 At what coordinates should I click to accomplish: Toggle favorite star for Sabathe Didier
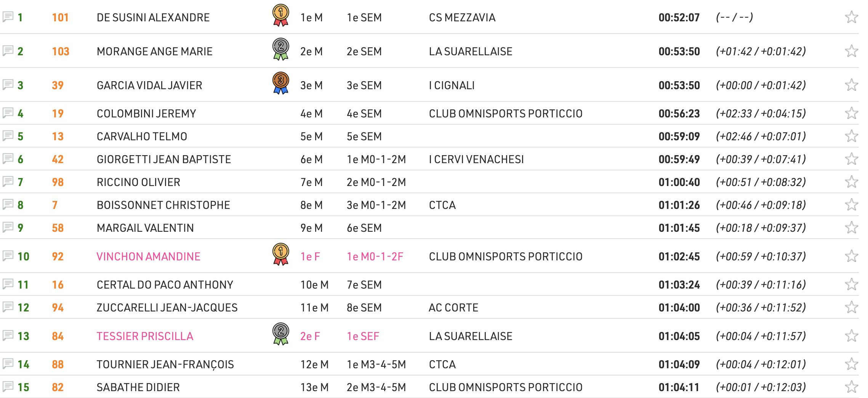[851, 387]
